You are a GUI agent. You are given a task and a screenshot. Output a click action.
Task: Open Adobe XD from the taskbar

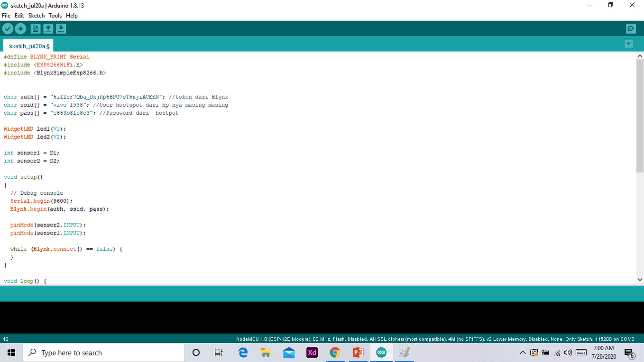(x=312, y=352)
